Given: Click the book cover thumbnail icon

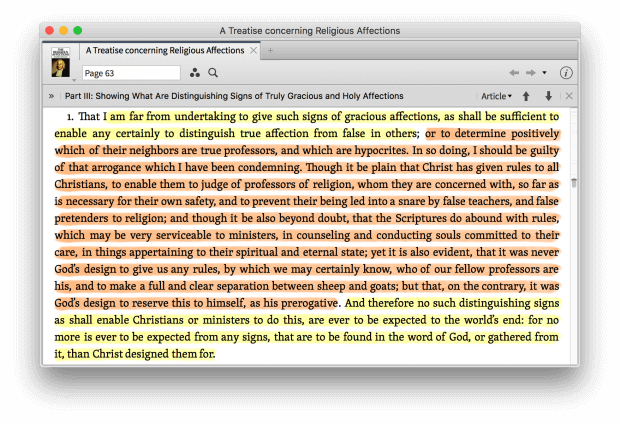Looking at the screenshot, I should tap(61, 63).
